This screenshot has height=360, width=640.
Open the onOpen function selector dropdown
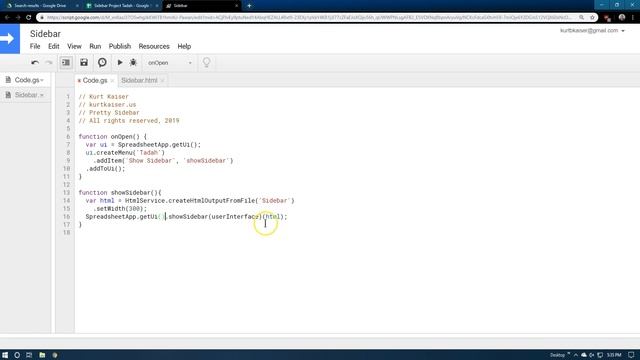169,63
